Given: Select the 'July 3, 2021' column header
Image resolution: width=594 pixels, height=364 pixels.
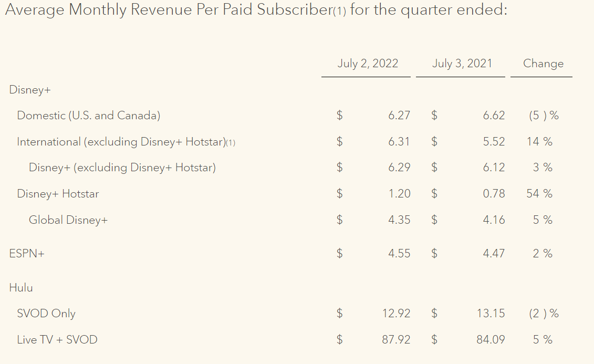Looking at the screenshot, I should 462,63.
